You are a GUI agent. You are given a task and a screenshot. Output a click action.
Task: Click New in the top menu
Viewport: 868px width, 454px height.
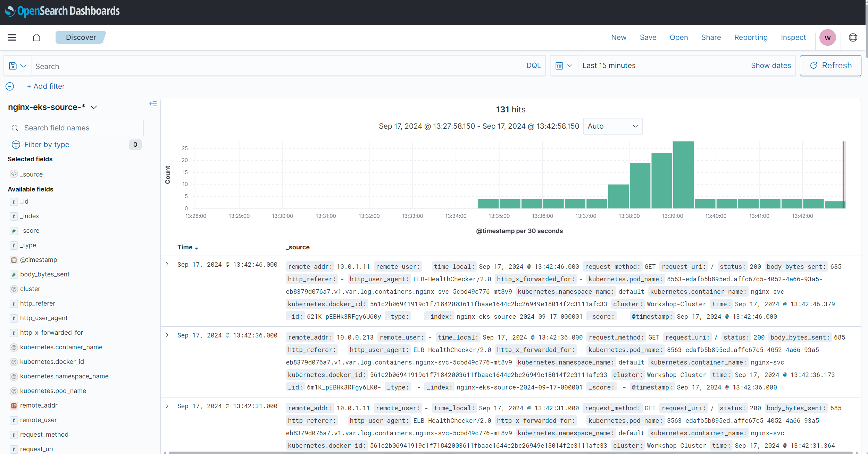(x=619, y=37)
